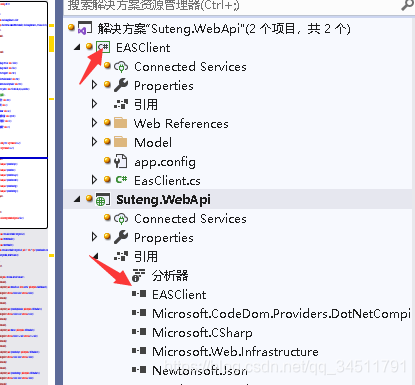415x385 pixels.
Task: Select Properties text under Suteng.WebApi
Action: click(x=164, y=238)
